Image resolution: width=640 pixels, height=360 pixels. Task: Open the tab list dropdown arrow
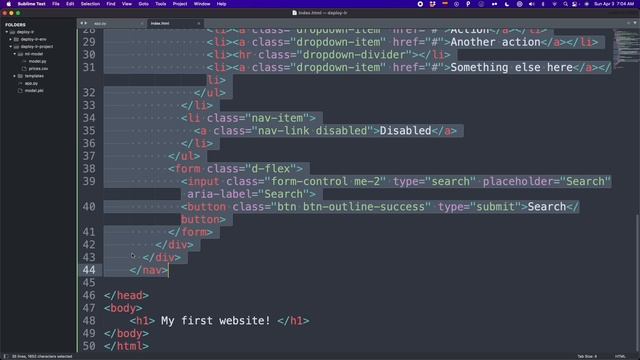pos(635,23)
